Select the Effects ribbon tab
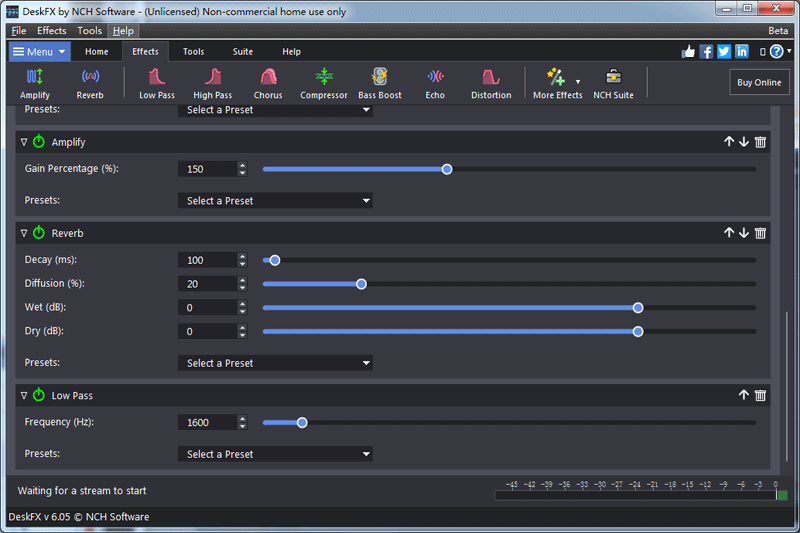Viewport: 800px width, 533px height. tap(145, 52)
